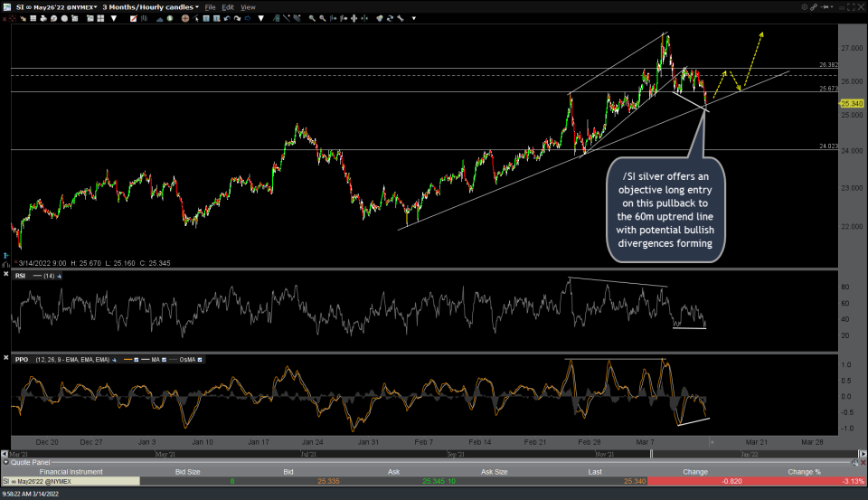
Task: Open the View menu
Action: coord(247,7)
